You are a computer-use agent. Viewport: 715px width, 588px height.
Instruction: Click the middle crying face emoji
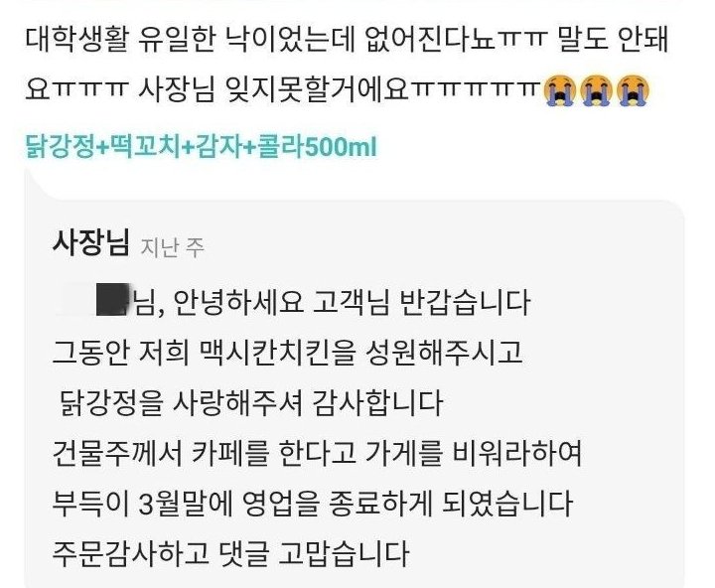pos(597,90)
